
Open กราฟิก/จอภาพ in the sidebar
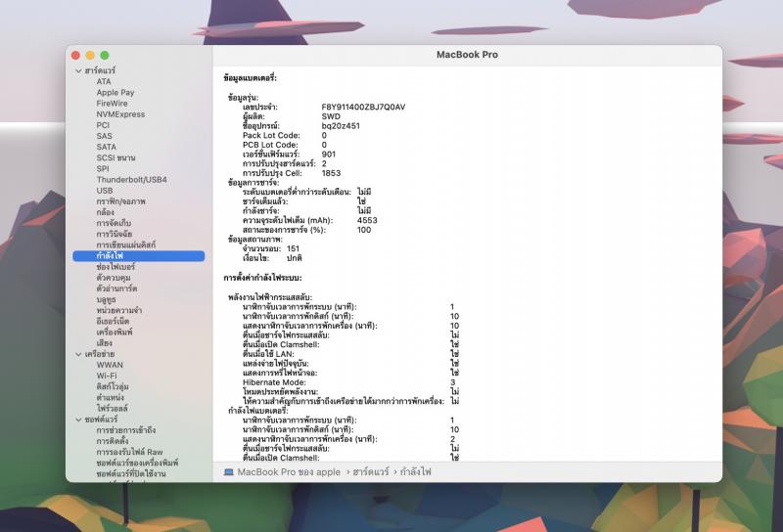click(x=120, y=201)
